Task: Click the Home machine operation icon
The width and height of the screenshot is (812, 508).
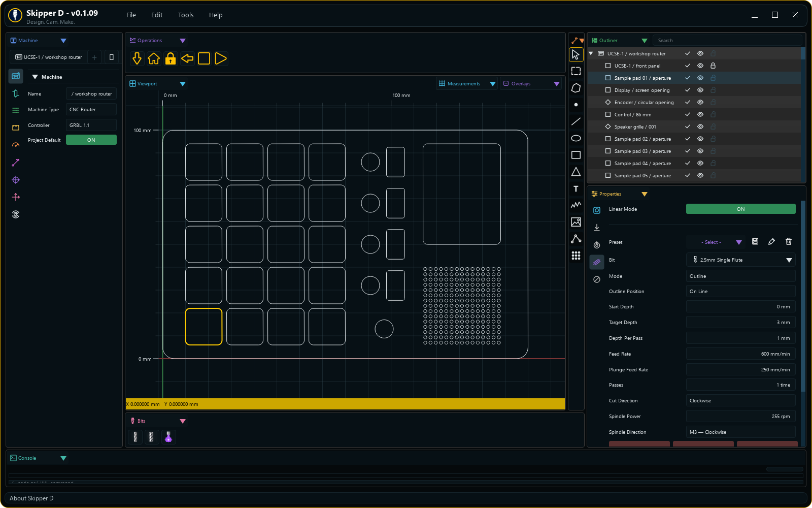Action: pyautogui.click(x=154, y=59)
